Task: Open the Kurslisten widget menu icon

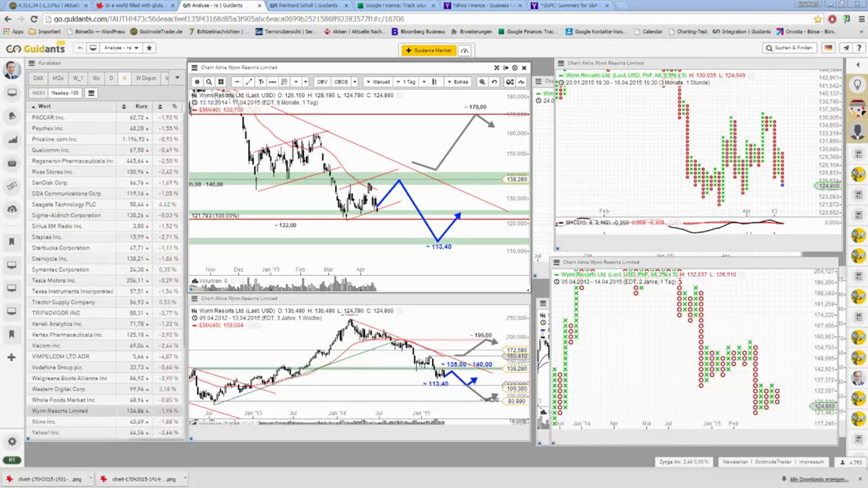Action: click(x=32, y=63)
